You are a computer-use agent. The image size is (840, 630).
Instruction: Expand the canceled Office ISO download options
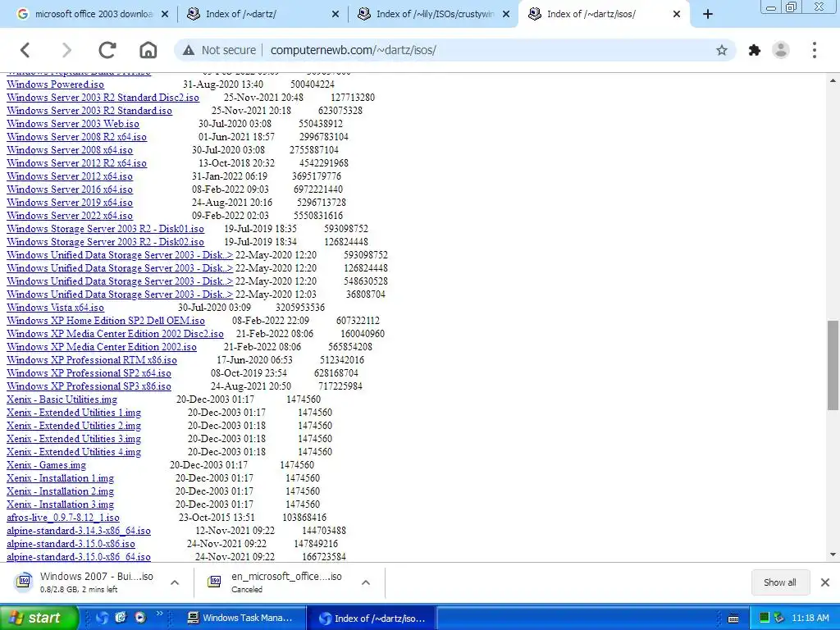coord(366,582)
